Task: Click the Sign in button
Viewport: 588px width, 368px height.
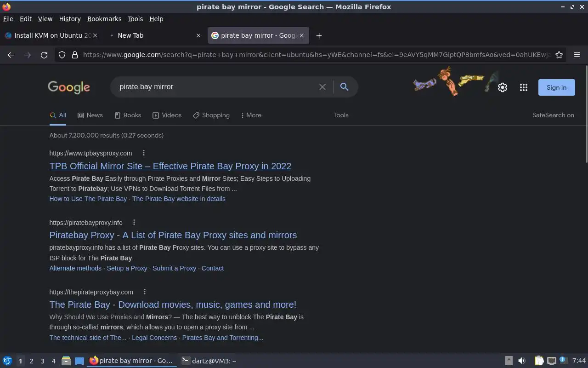Action: point(556,87)
